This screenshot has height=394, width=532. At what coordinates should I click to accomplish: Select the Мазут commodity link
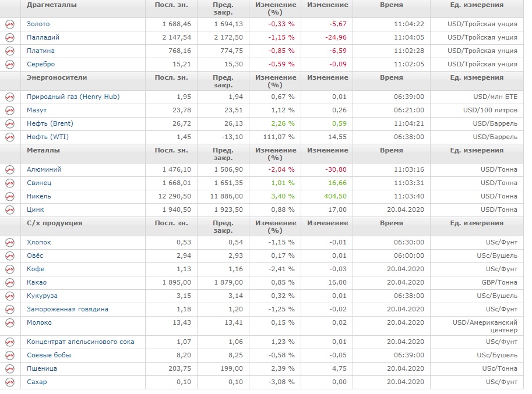[x=37, y=110]
